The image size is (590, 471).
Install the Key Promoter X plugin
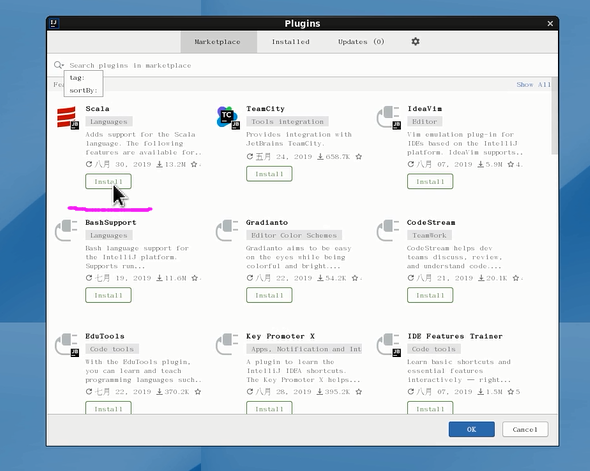269,408
